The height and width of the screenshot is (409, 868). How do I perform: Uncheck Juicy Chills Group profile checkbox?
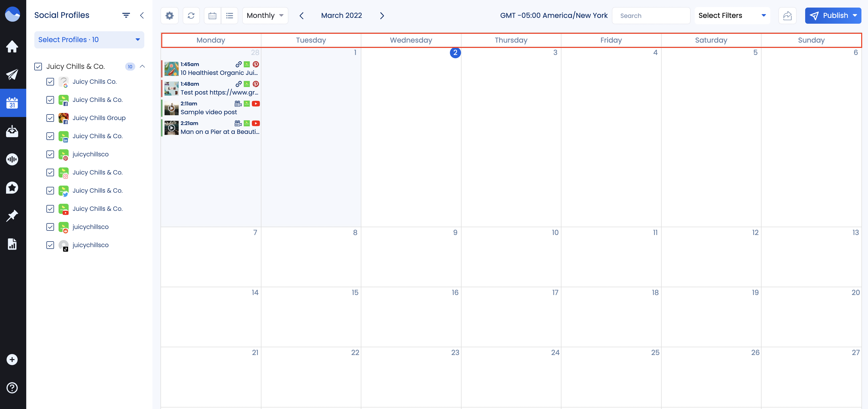50,118
